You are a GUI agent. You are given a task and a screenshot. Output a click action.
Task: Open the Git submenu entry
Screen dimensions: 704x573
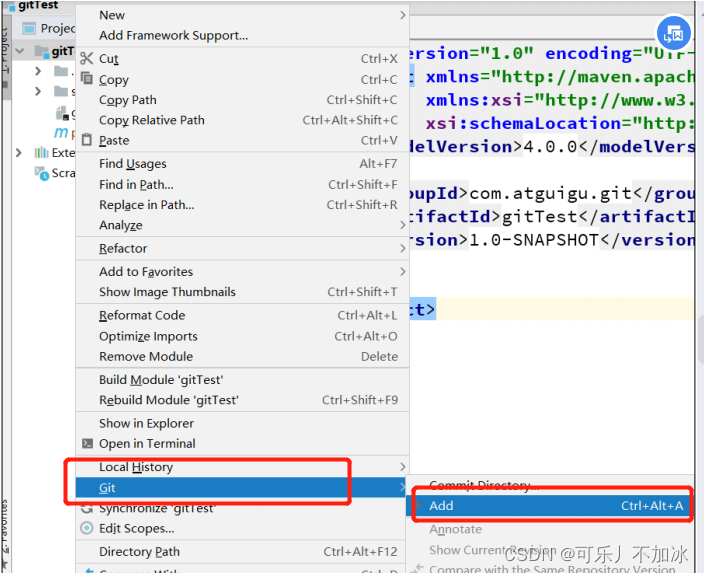242,487
